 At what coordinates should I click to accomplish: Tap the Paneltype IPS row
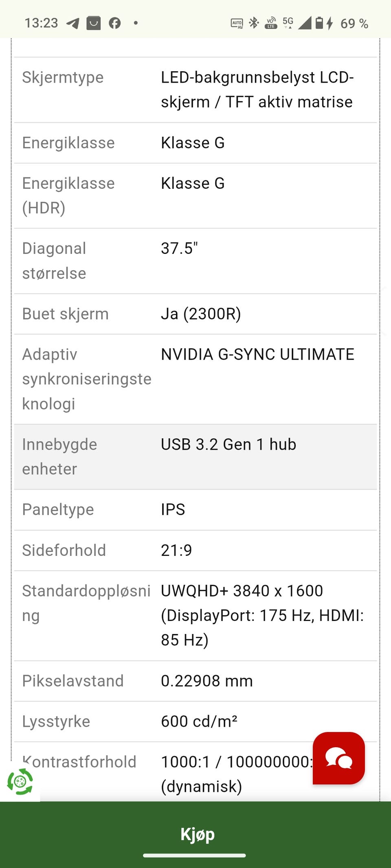[x=195, y=509]
